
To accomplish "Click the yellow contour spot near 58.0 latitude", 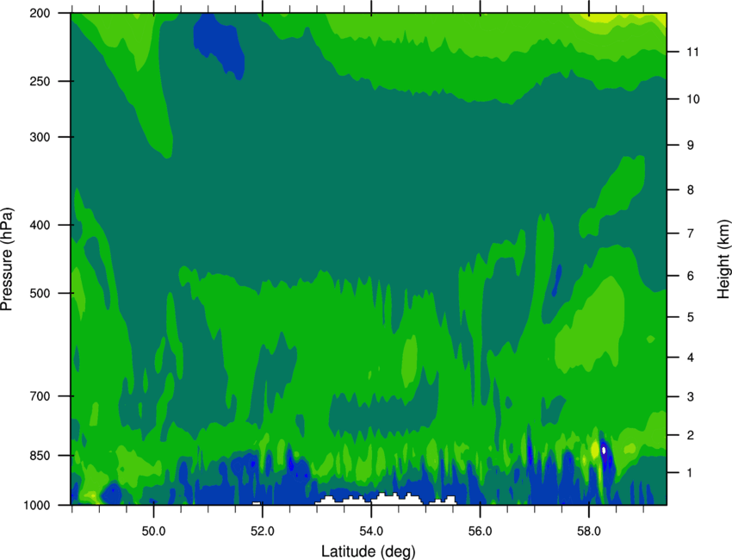I will [x=595, y=450].
